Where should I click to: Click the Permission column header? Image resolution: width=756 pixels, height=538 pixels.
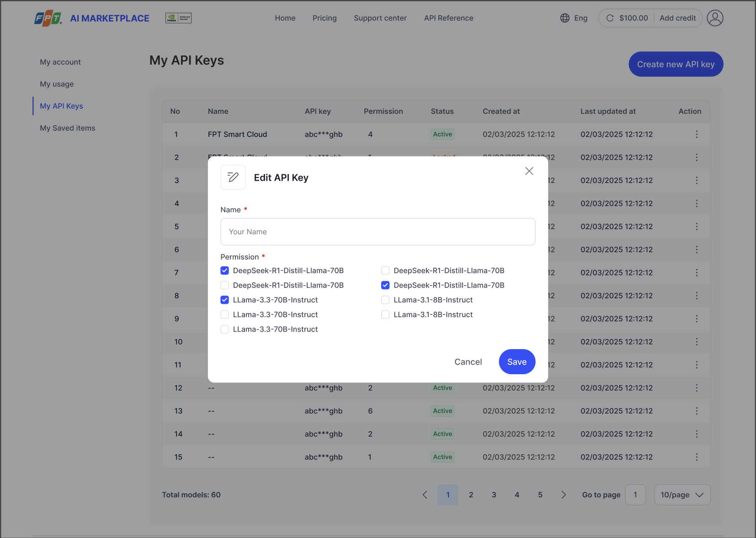click(x=383, y=112)
